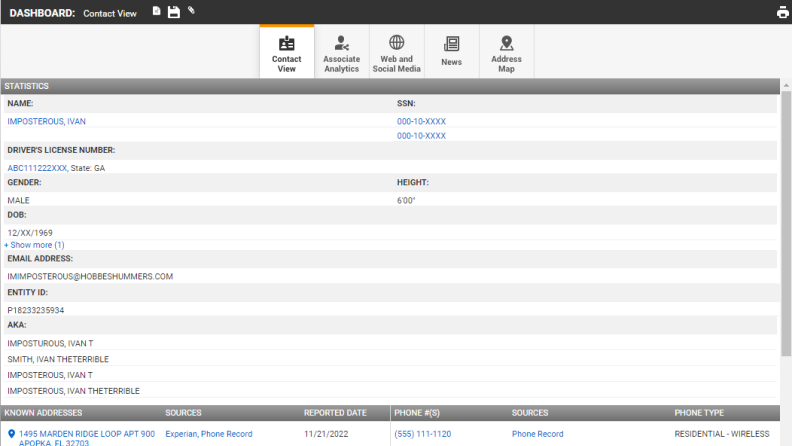The width and height of the screenshot is (792, 446).
Task: Click Phone Record source beside the phone number
Action: 537,434
